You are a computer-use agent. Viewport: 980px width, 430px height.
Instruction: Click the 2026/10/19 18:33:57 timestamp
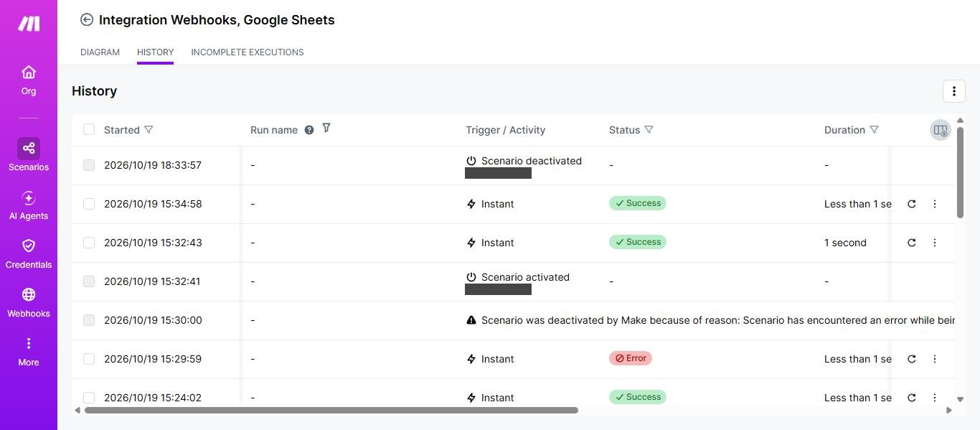tap(153, 165)
